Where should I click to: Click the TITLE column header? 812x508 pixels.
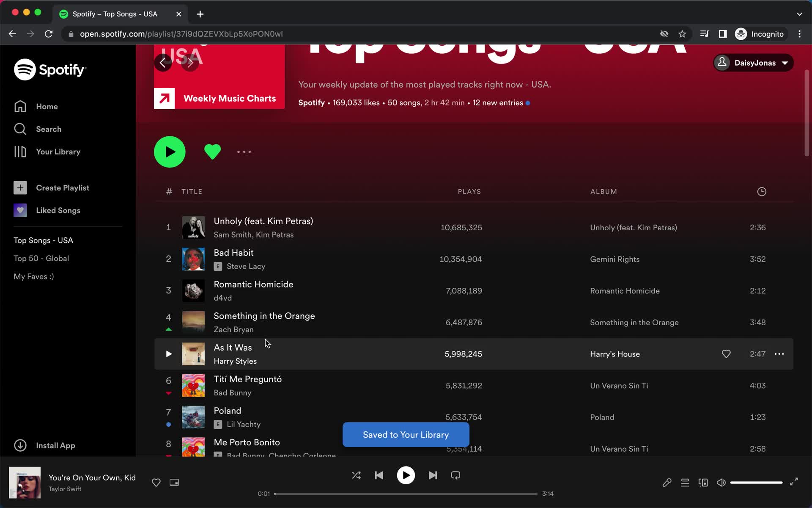[192, 192]
